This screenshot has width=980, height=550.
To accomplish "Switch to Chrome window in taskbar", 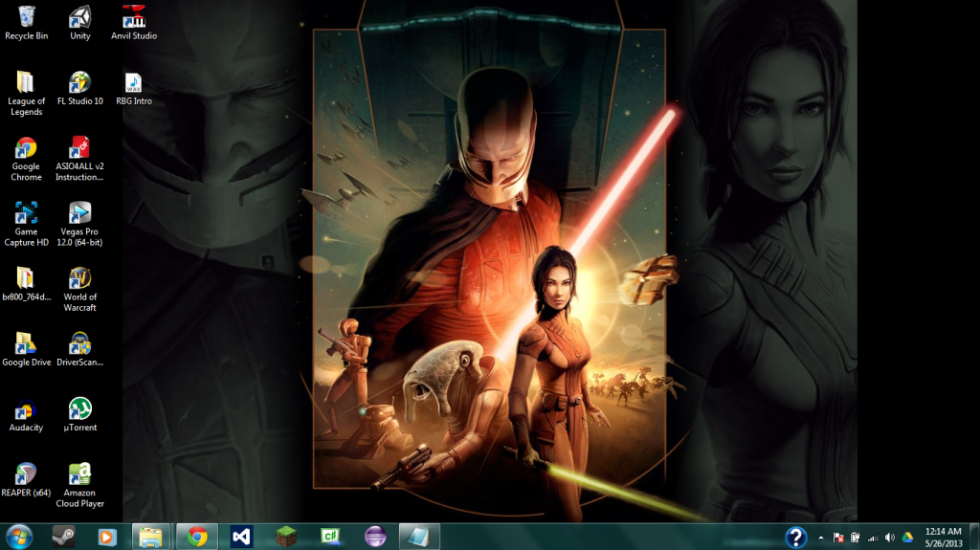I will click(197, 537).
